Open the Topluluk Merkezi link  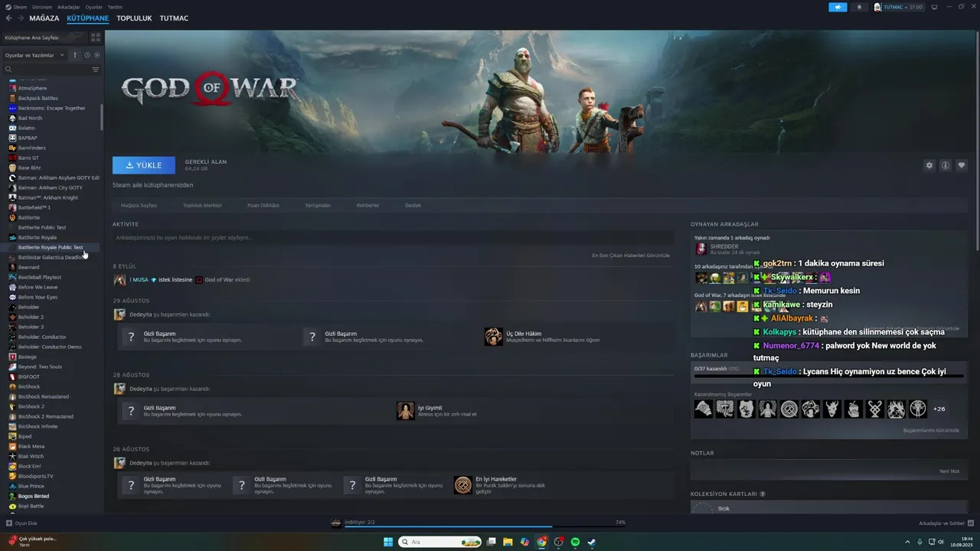pos(202,205)
